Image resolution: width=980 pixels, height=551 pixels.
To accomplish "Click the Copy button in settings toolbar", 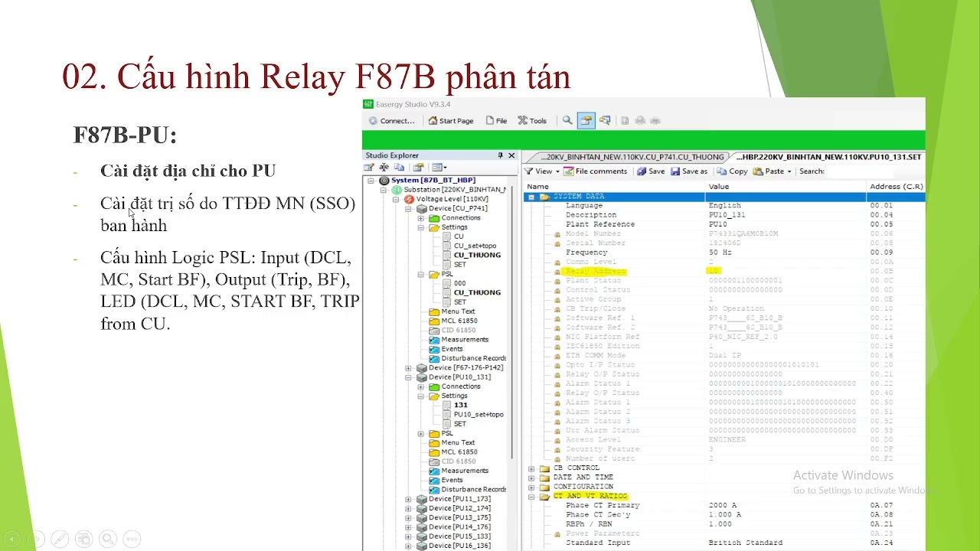I will click(732, 171).
